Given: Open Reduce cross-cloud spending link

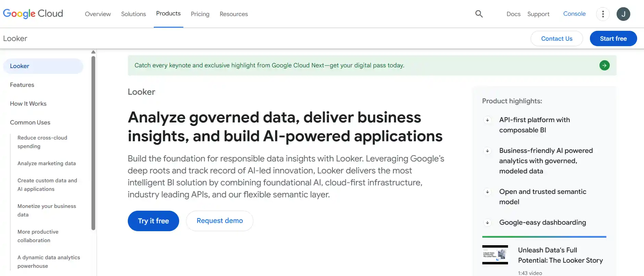Looking at the screenshot, I should click(x=42, y=142).
